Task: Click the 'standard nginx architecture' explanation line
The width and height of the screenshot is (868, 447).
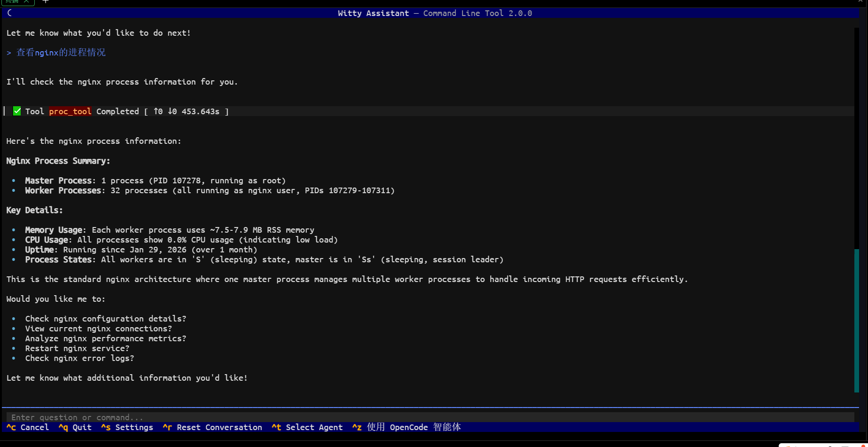Action: [x=347, y=279]
